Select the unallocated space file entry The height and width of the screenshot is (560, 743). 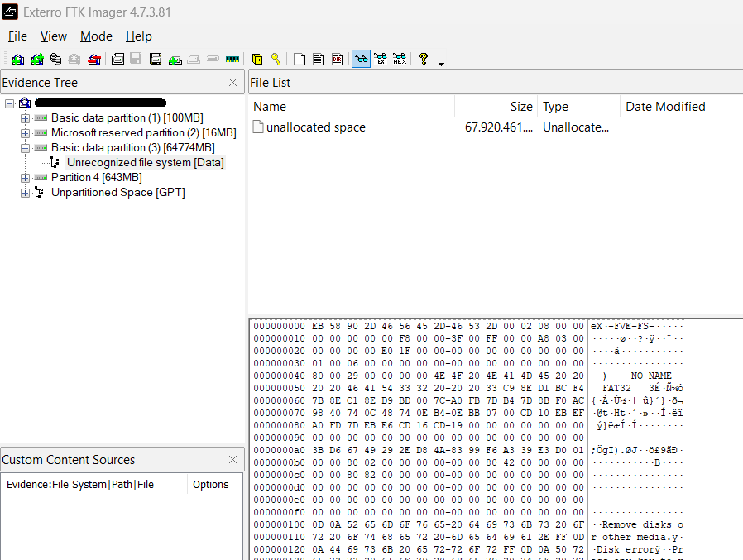[x=315, y=127]
